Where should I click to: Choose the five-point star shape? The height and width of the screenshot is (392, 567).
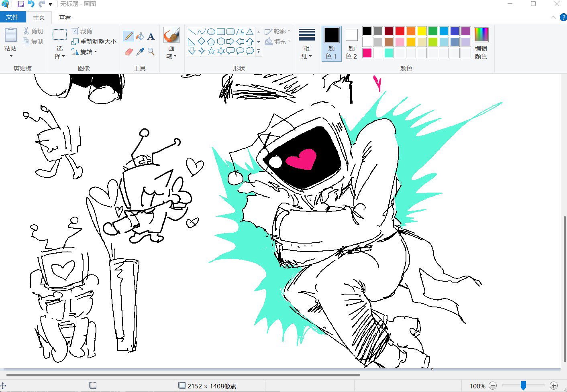[211, 51]
